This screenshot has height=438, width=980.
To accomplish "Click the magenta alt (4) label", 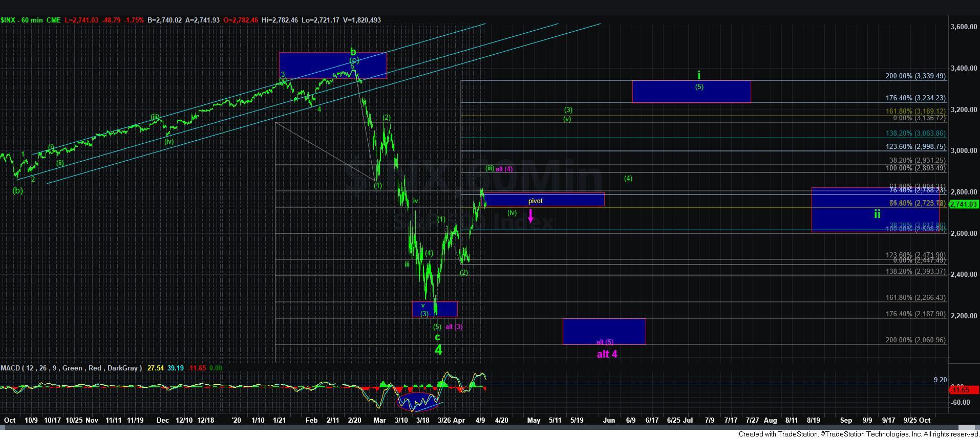I will [504, 169].
